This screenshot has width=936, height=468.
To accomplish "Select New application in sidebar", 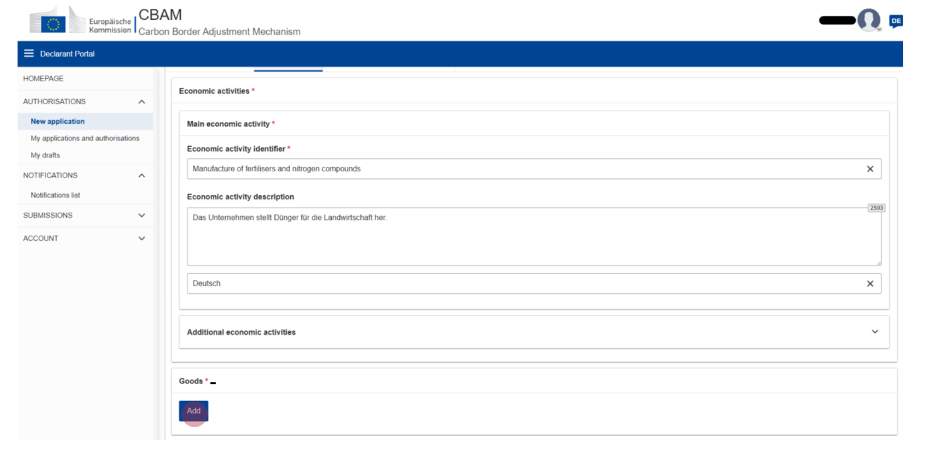I will click(x=58, y=122).
